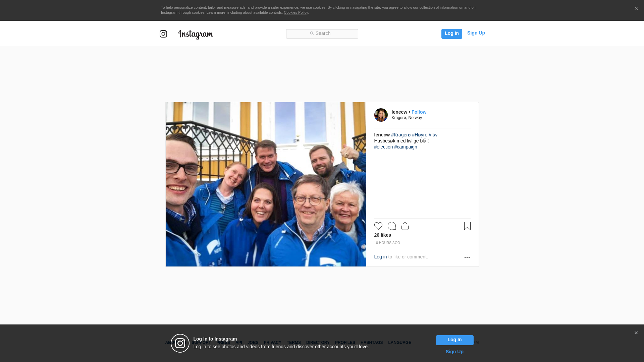Open the LANGUAGE footer selector
The image size is (644, 362).
click(x=399, y=343)
